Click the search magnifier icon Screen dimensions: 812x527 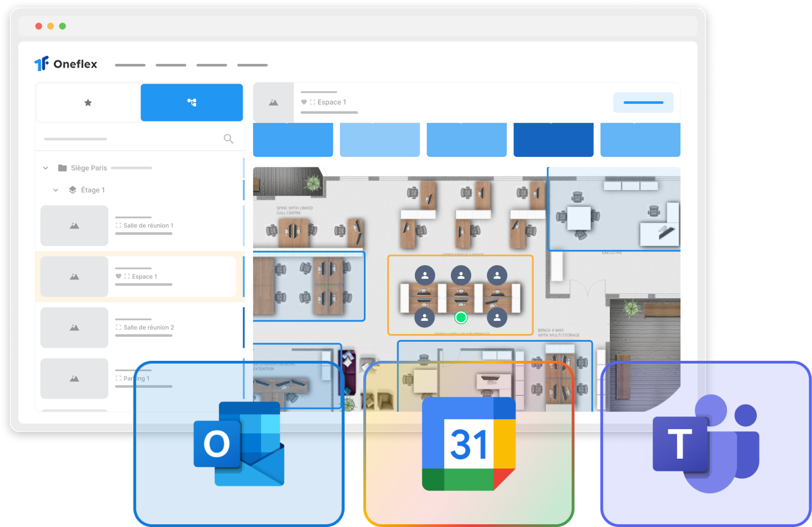tap(228, 139)
